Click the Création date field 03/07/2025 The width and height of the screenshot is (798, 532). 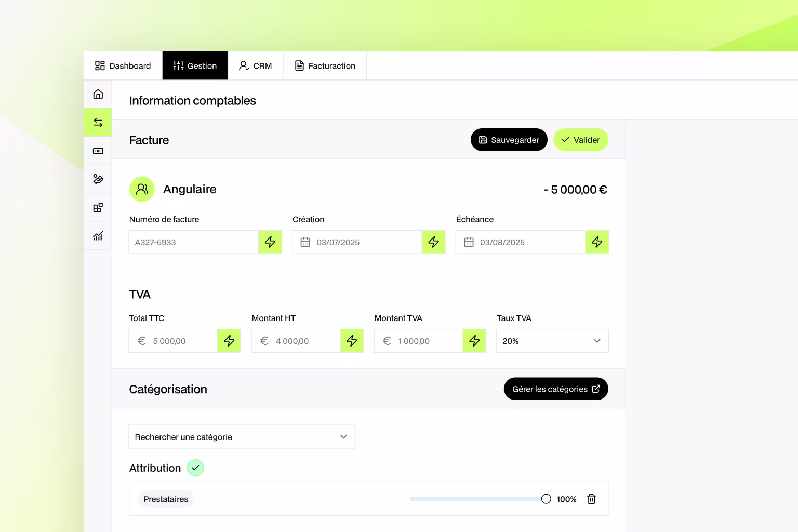pos(357,242)
